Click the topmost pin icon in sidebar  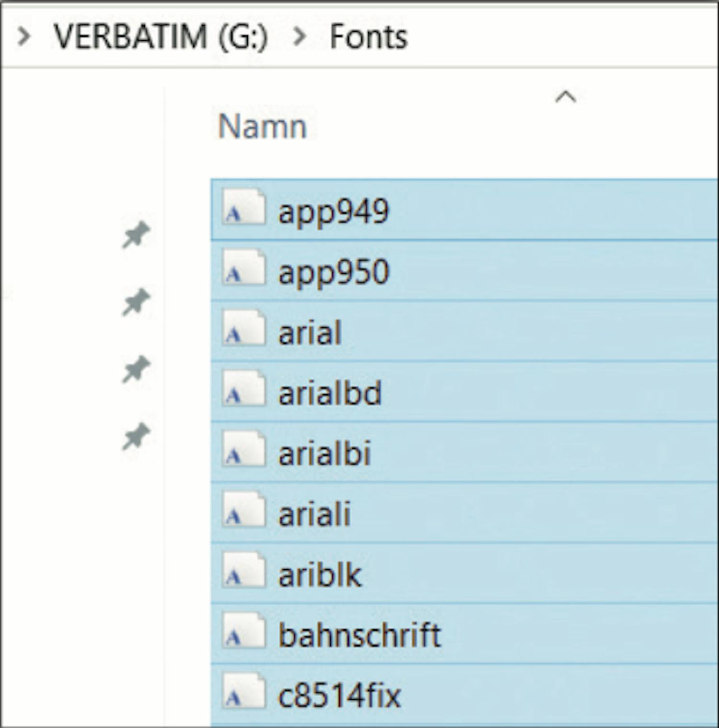point(136,235)
